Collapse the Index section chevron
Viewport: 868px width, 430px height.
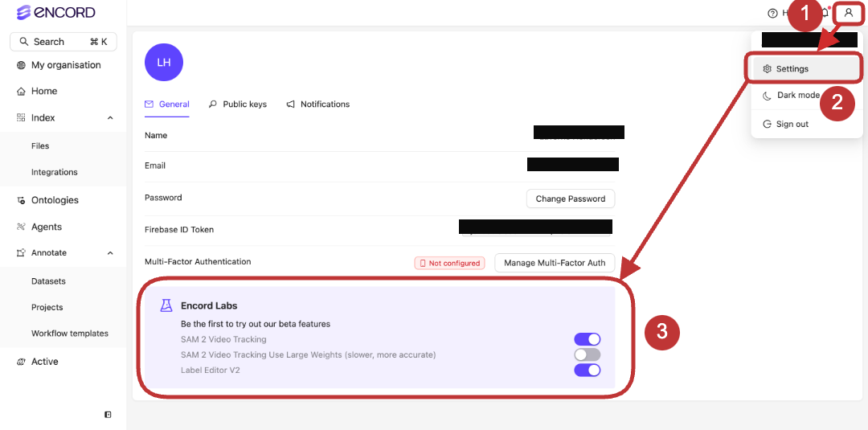coord(110,118)
